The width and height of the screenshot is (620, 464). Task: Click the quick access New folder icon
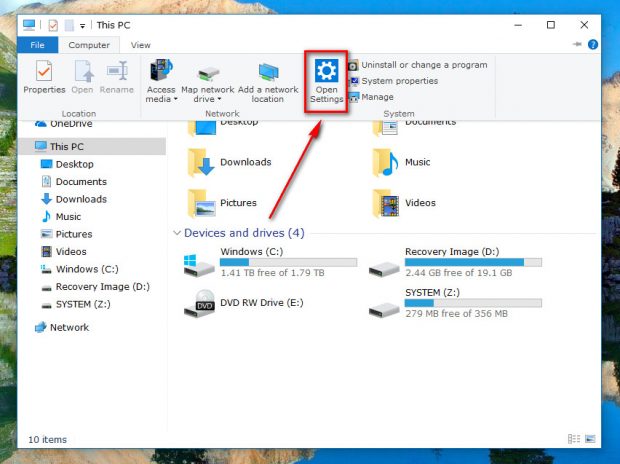tap(69, 25)
